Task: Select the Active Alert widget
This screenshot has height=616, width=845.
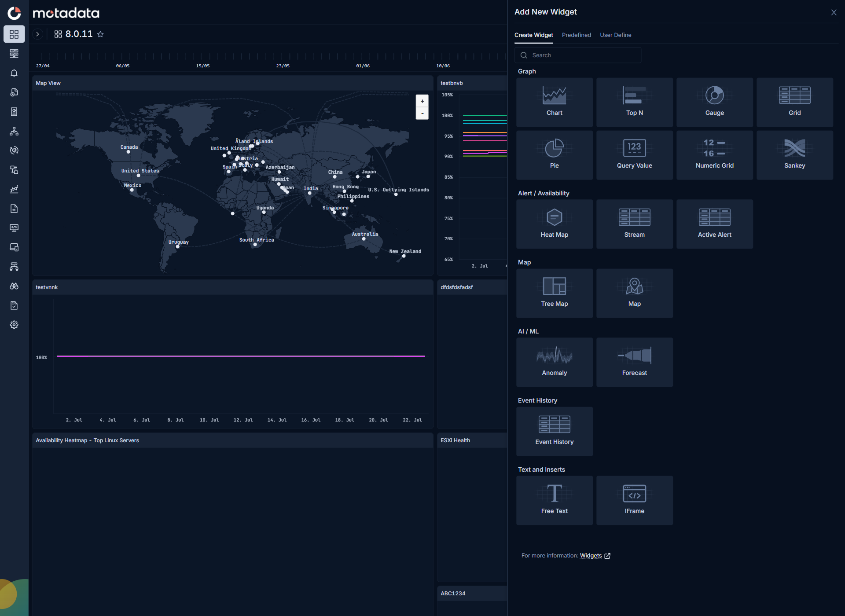Action: coord(714,224)
